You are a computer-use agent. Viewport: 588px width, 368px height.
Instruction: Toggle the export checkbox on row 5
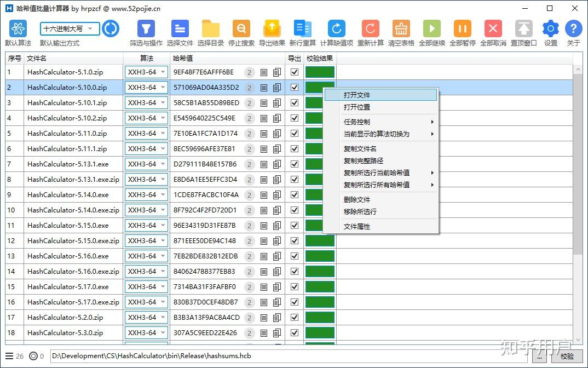(x=295, y=133)
